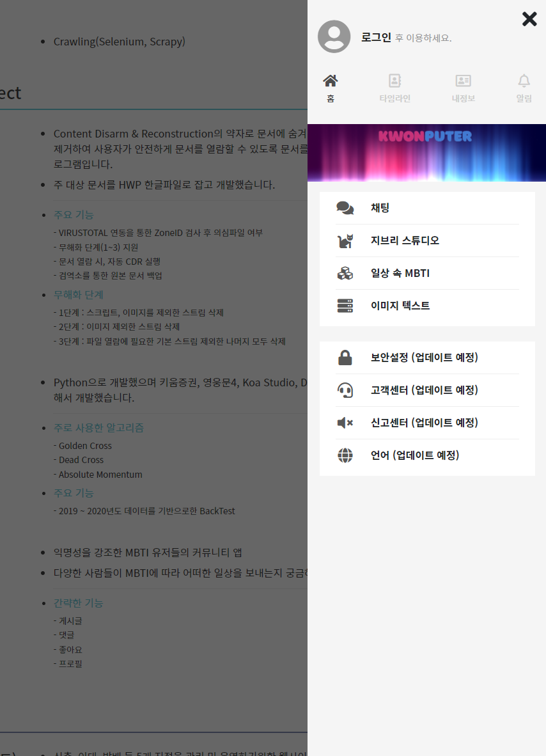Click the '- 댓글' line
This screenshot has height=756, width=546.
64,635
